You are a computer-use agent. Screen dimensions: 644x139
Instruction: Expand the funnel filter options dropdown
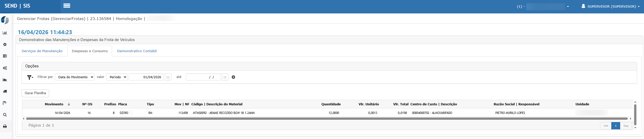pos(30,77)
